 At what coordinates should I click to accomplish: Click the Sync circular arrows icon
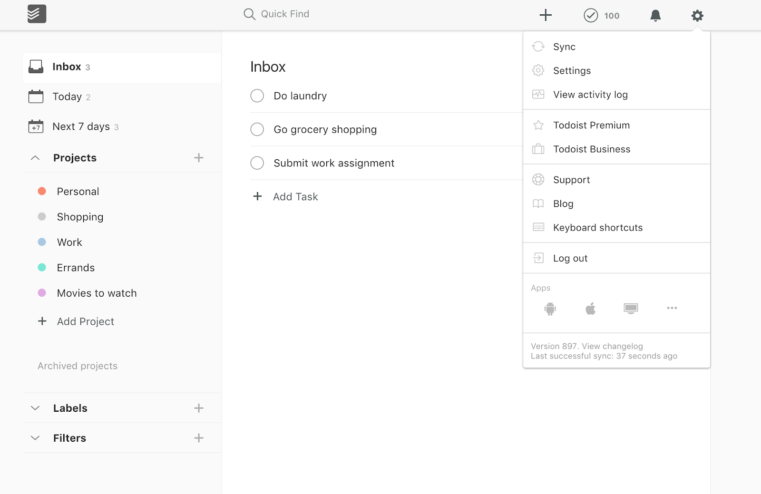(x=538, y=47)
